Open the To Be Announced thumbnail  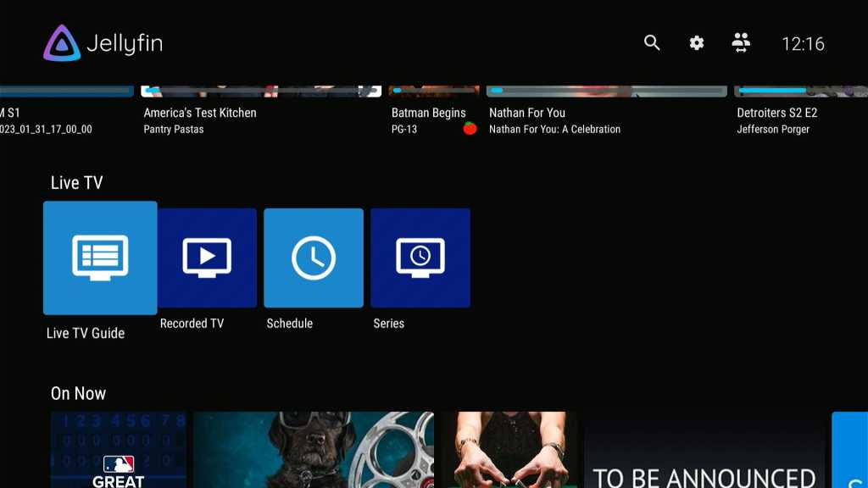tap(704, 450)
